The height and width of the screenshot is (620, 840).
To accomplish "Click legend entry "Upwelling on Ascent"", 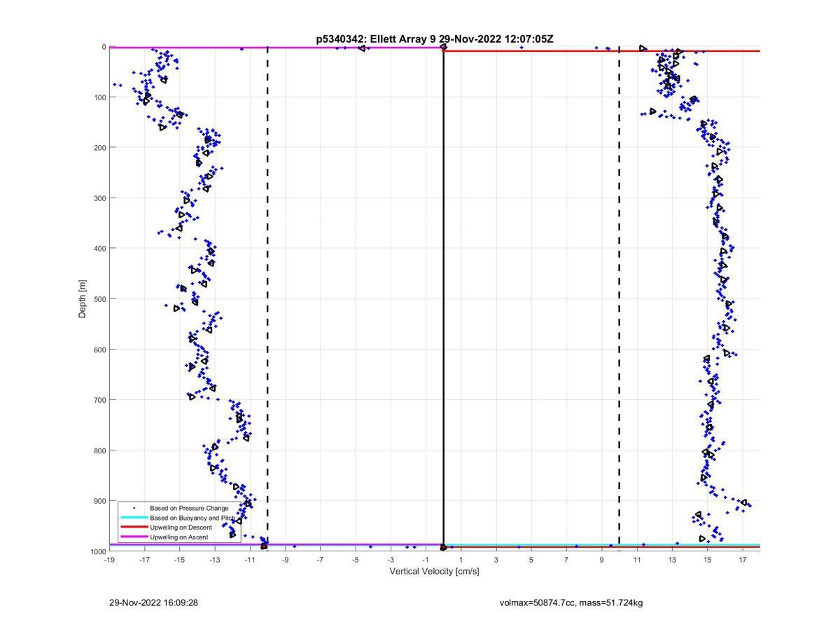I will point(178,537).
